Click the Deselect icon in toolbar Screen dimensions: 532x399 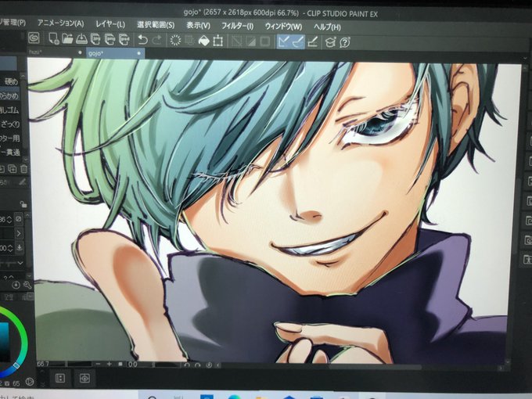tap(236, 41)
